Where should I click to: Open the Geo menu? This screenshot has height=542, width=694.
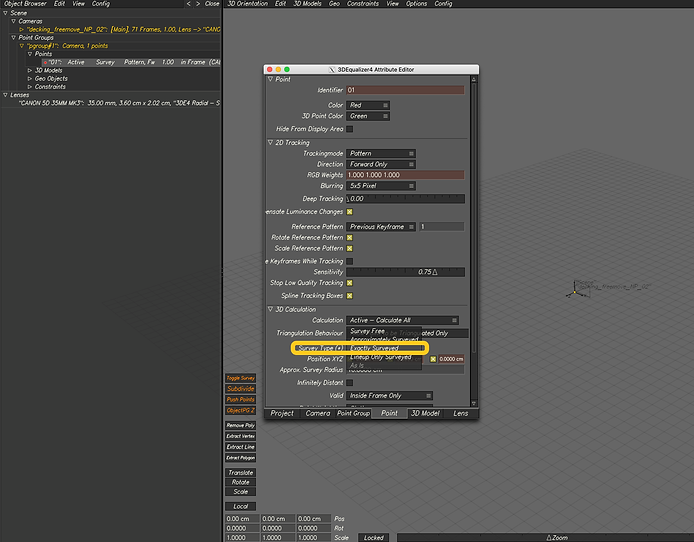334,4
